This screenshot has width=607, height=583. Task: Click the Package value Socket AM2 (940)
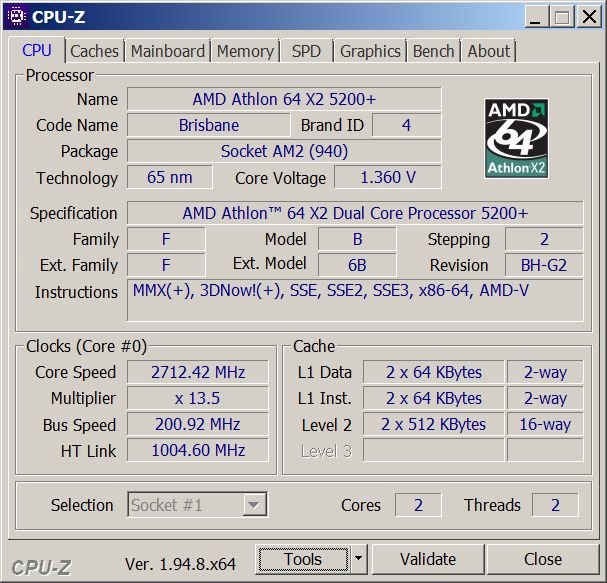(x=284, y=151)
